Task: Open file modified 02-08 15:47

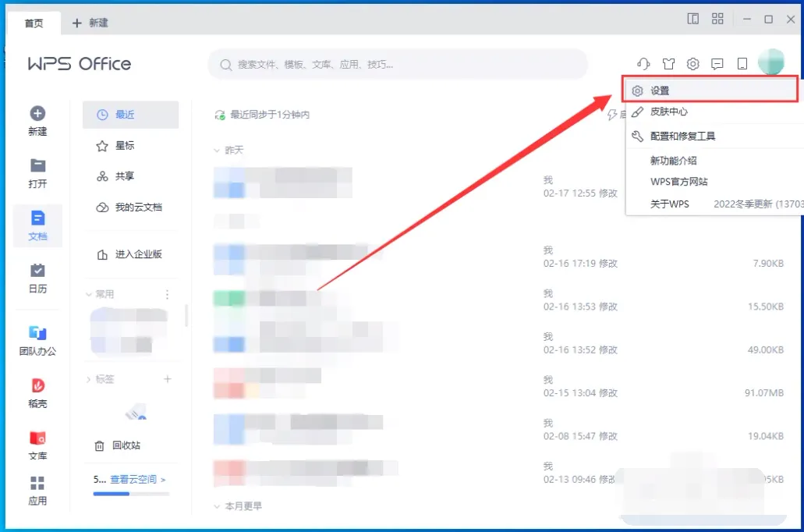Action: (498, 429)
